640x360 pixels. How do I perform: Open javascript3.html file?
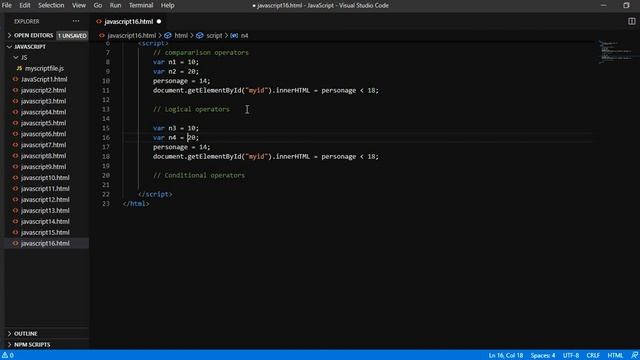[43, 101]
